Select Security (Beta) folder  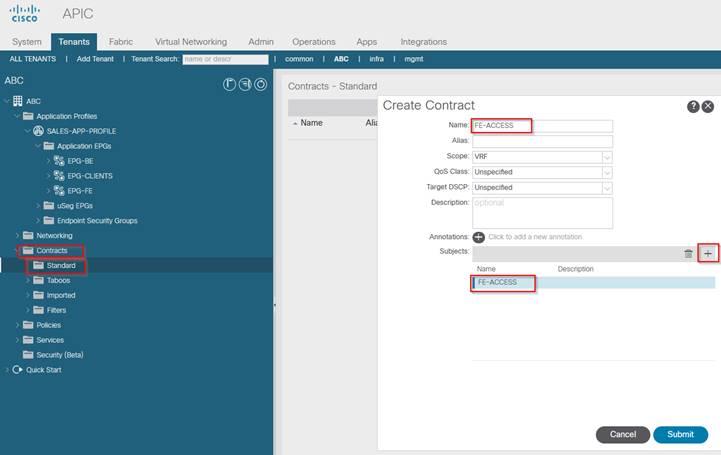[60, 355]
